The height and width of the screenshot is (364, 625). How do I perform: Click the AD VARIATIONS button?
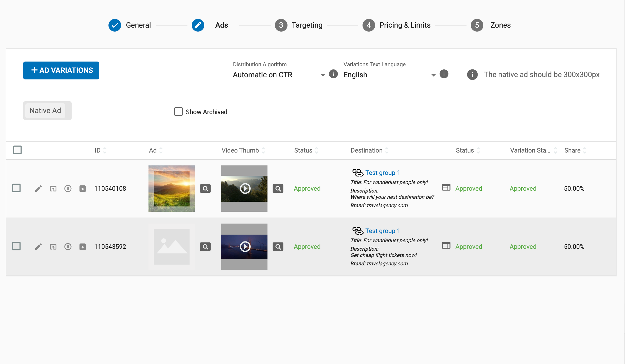point(61,70)
